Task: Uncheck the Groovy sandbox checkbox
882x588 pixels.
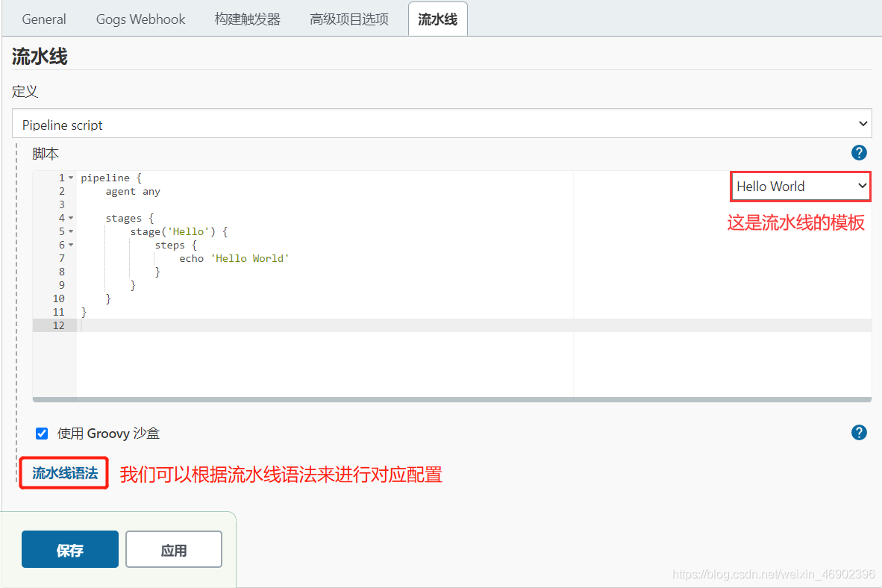Action: click(42, 434)
